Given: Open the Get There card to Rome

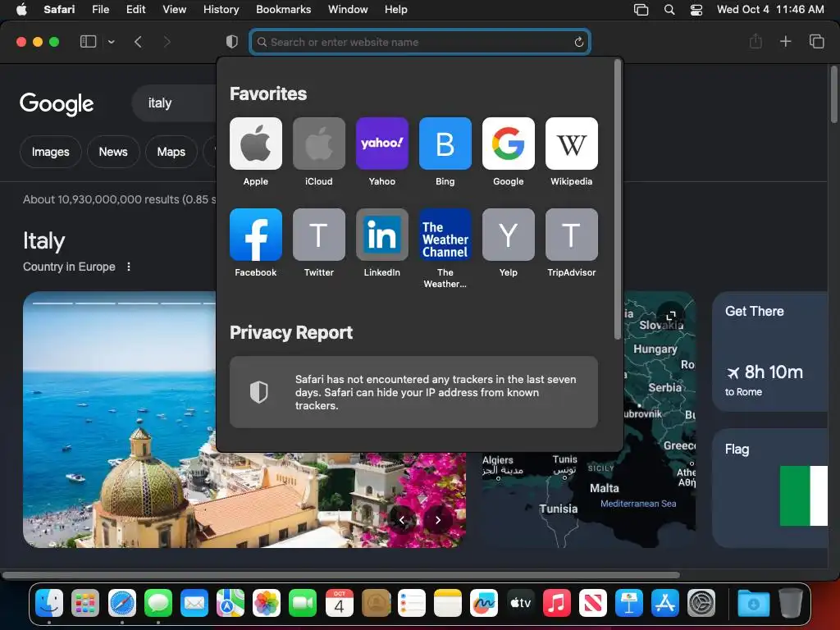Looking at the screenshot, I should click(x=769, y=351).
